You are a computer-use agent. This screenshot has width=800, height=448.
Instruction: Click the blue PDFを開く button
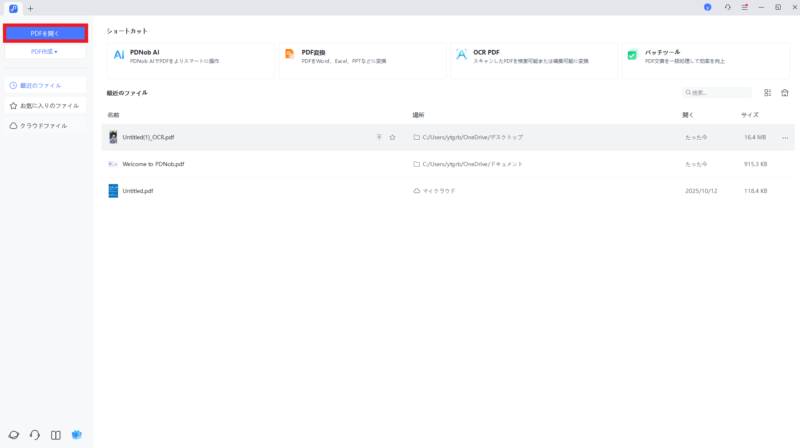pyautogui.click(x=45, y=33)
